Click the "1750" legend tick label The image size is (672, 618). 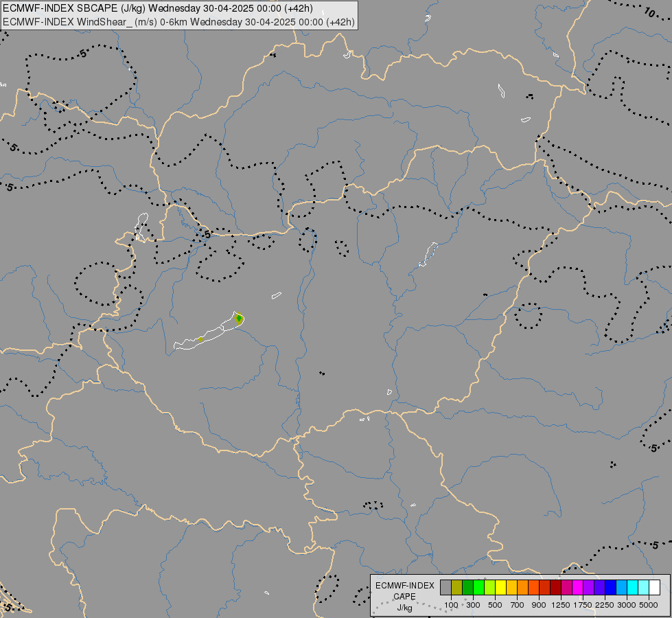[583, 605]
